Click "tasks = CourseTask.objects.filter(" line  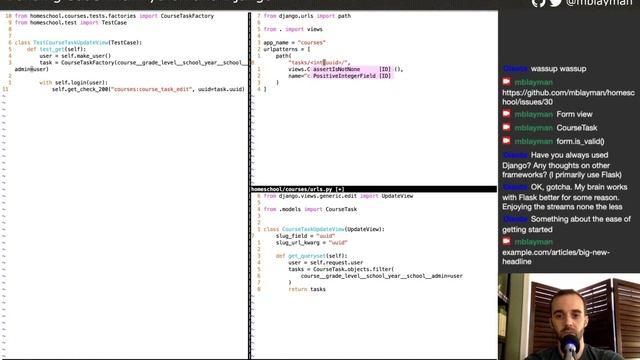pyautogui.click(x=341, y=269)
